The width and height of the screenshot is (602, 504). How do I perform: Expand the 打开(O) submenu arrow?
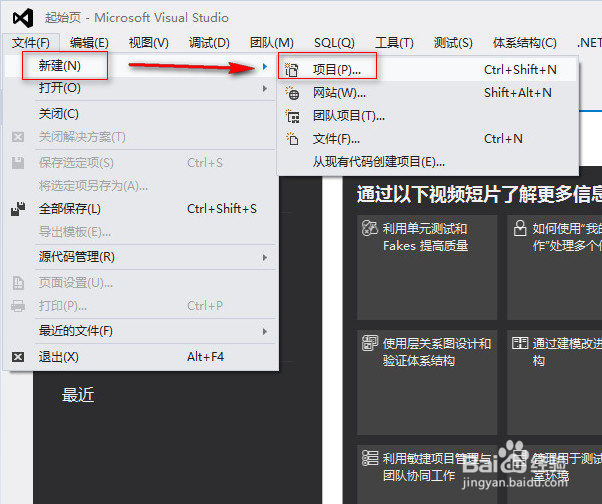[265, 89]
